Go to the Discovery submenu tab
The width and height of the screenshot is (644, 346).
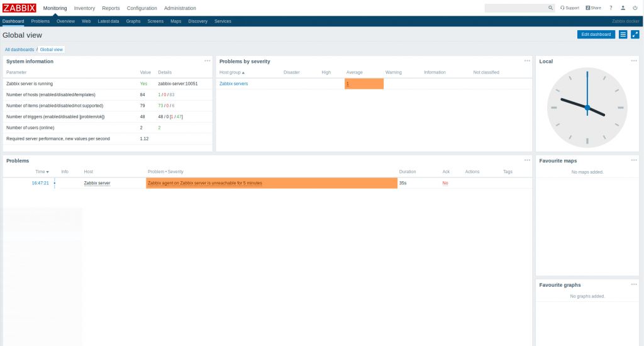tap(197, 21)
